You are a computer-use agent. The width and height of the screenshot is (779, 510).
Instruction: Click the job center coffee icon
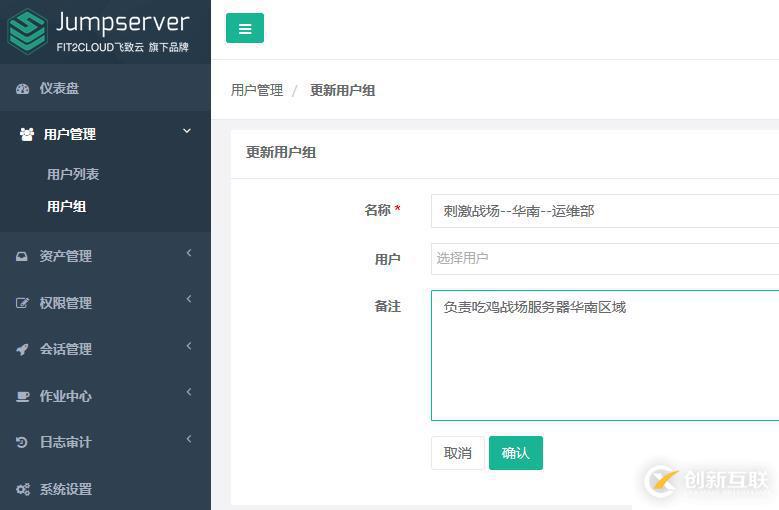(x=22, y=396)
